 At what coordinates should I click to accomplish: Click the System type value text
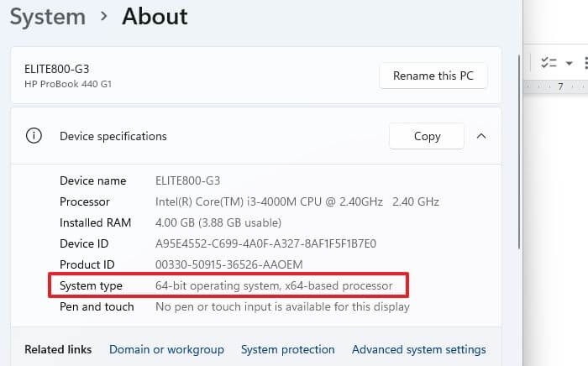pyautogui.click(x=274, y=286)
